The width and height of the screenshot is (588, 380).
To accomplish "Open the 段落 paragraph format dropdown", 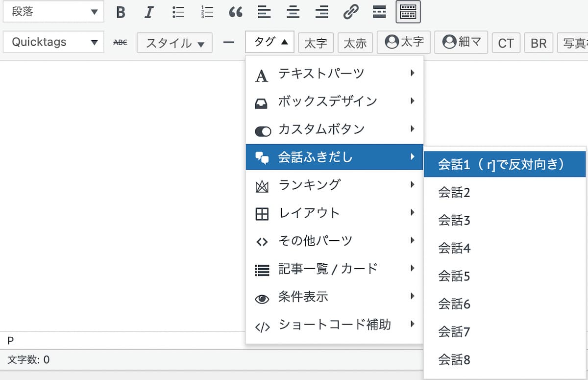I will point(53,12).
